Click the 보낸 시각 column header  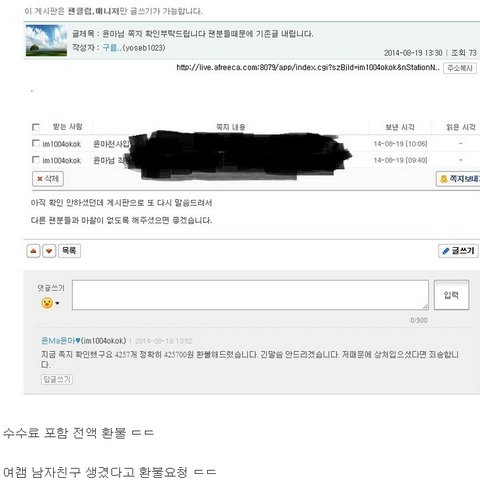coord(400,127)
